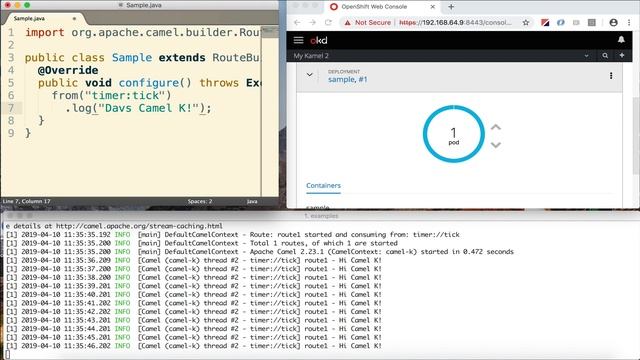Click line number 1 in the gutter
Viewport: 640px width, 360px height.
pos(11,32)
